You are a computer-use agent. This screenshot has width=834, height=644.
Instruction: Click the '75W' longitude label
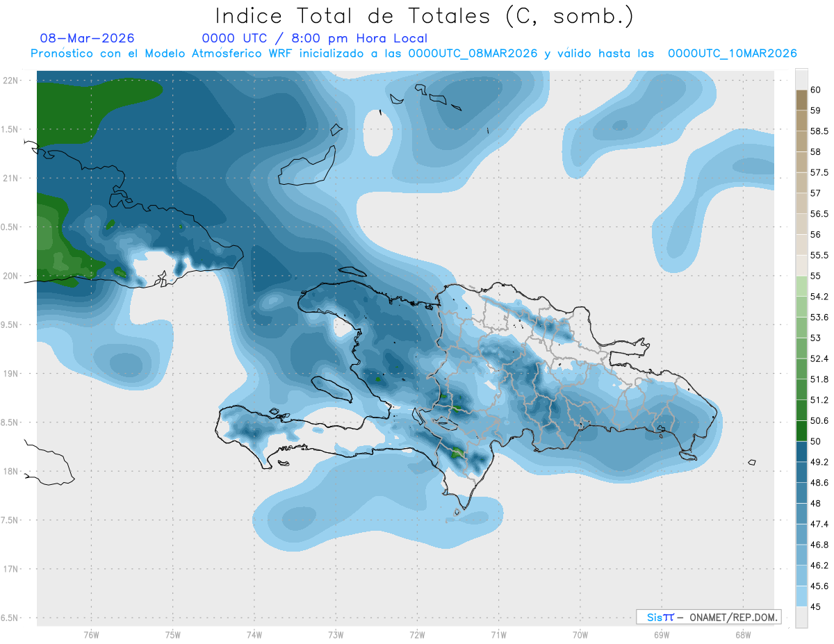[x=172, y=634]
